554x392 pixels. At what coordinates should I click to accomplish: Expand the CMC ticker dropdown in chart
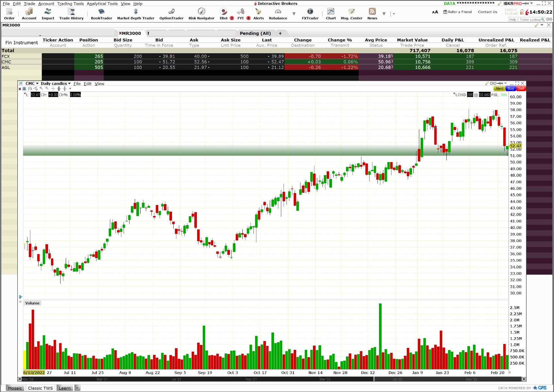point(37,84)
